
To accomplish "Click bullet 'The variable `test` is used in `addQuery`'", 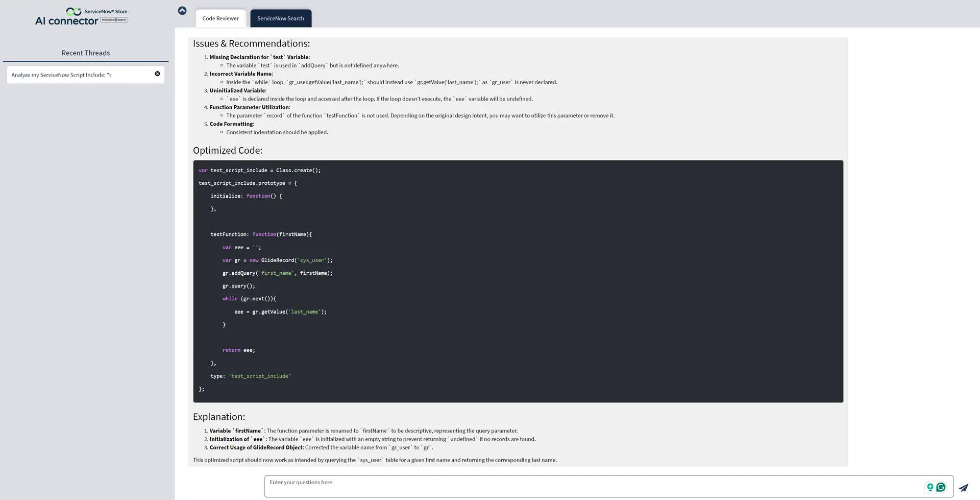I will pos(312,65).
